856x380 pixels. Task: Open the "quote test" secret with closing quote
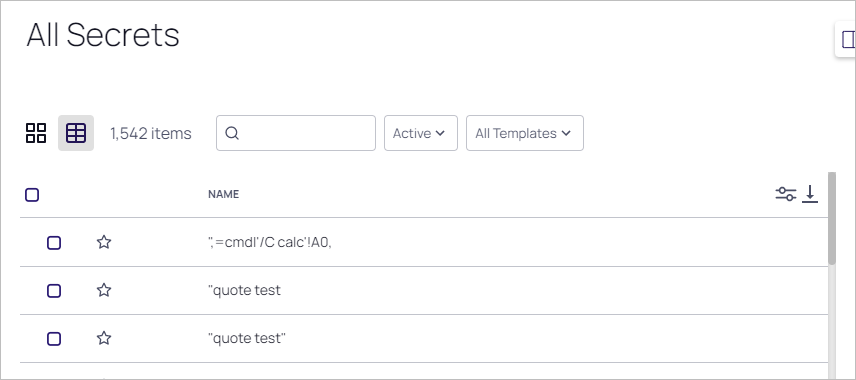[247, 338]
